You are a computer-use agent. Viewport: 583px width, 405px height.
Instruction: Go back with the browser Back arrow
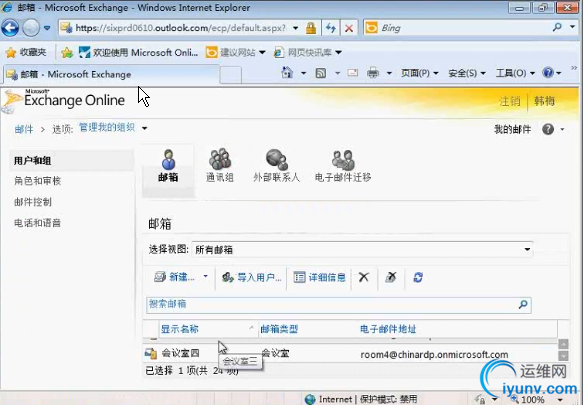pyautogui.click(x=10, y=28)
